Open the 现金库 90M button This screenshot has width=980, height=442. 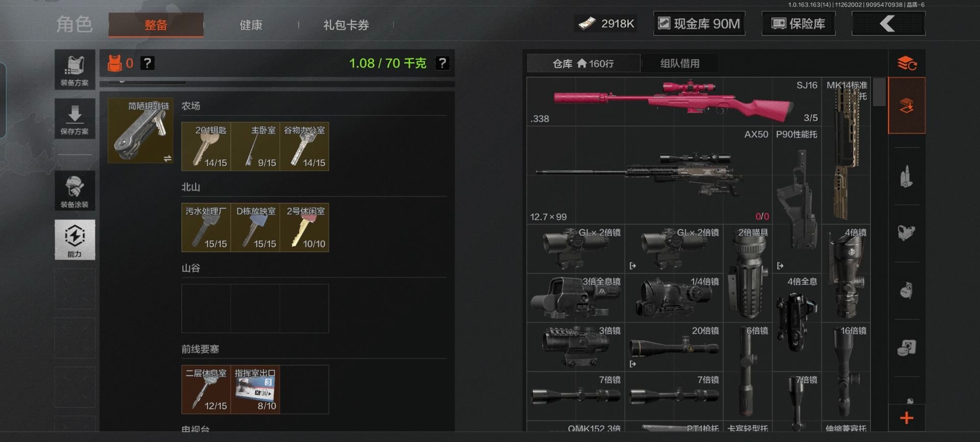click(x=699, y=24)
